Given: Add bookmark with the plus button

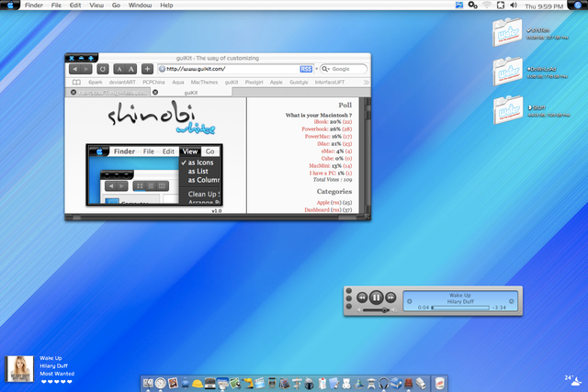Looking at the screenshot, I should click(x=147, y=69).
